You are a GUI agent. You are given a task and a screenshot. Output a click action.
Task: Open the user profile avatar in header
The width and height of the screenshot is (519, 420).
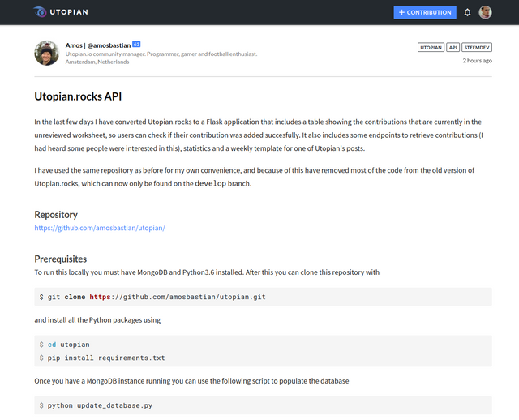click(x=485, y=12)
